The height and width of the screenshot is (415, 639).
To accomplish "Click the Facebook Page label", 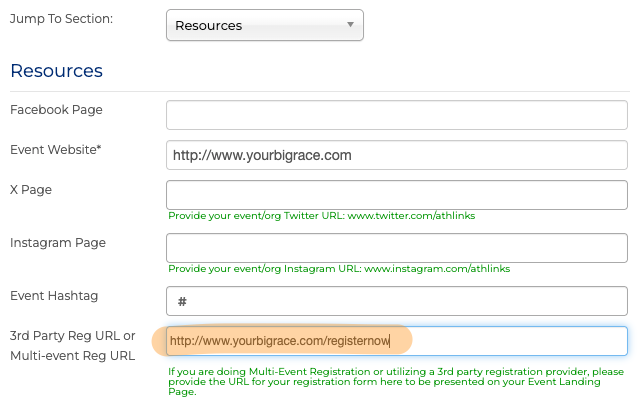I will tap(56, 109).
